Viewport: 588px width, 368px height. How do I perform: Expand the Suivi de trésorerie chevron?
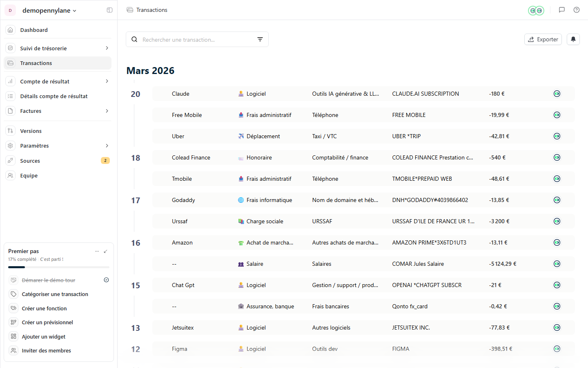[x=107, y=48]
